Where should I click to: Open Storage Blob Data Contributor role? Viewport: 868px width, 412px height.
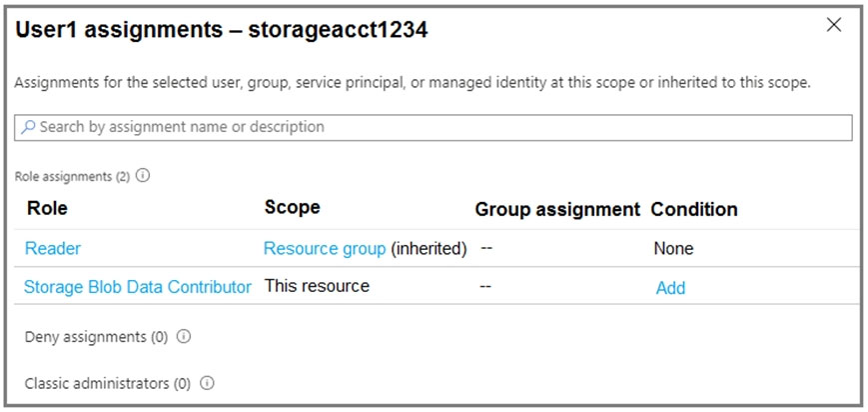(138, 287)
